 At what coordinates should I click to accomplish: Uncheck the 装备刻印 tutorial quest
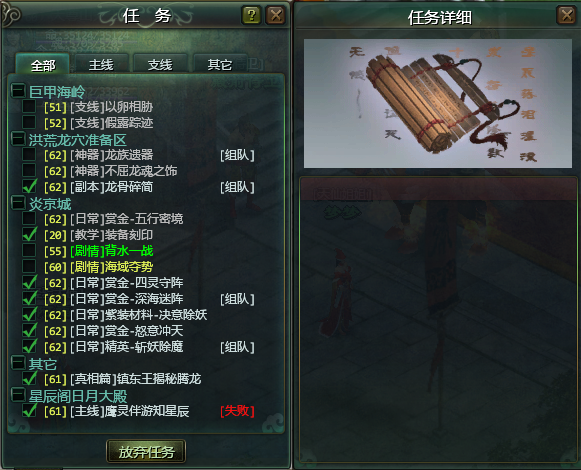[29, 234]
